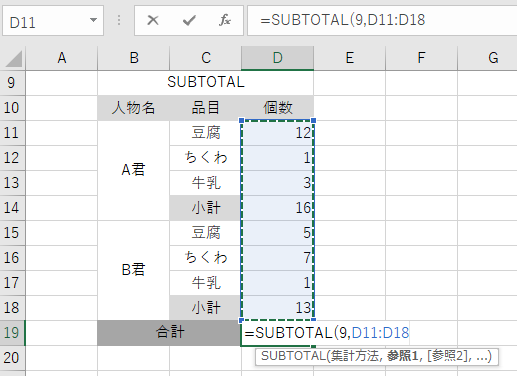The width and height of the screenshot is (517, 376).
Task: Select row 15 header
Action: coord(12,233)
